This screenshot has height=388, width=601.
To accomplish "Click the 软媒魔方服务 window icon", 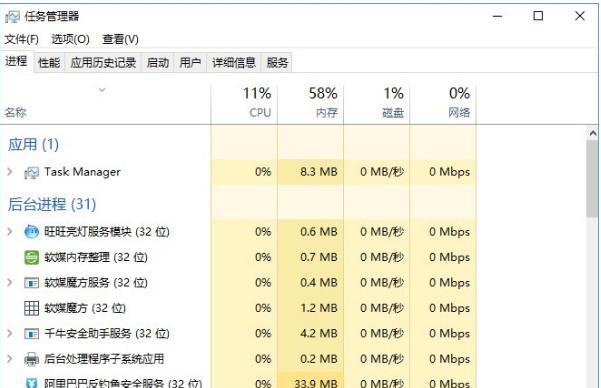I will click(x=31, y=283).
